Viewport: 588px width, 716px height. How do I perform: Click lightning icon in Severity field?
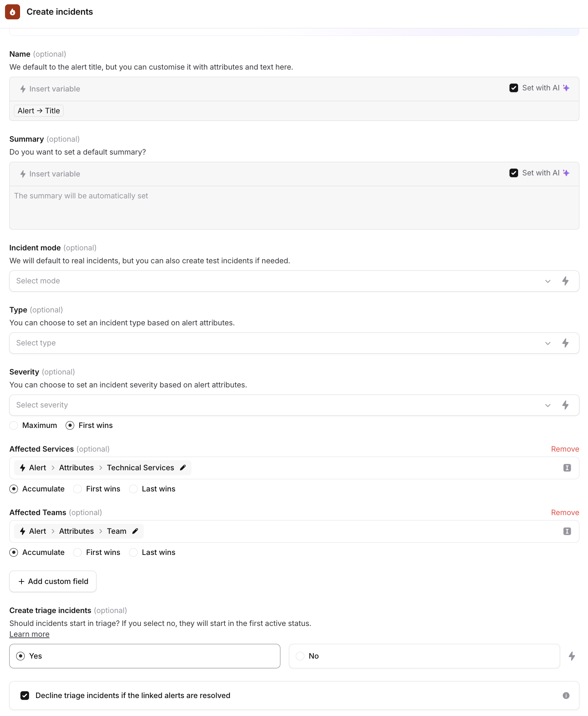(x=565, y=405)
